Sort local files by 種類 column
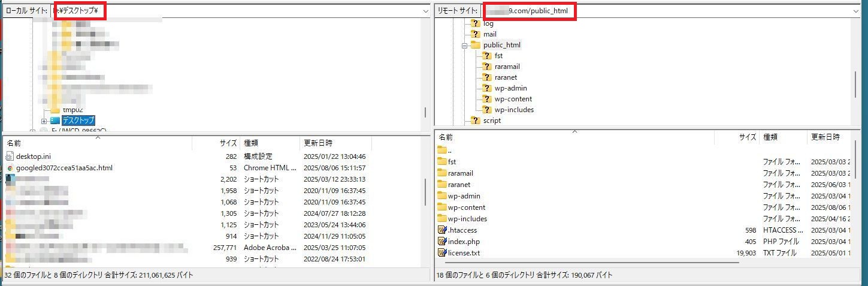 point(270,143)
